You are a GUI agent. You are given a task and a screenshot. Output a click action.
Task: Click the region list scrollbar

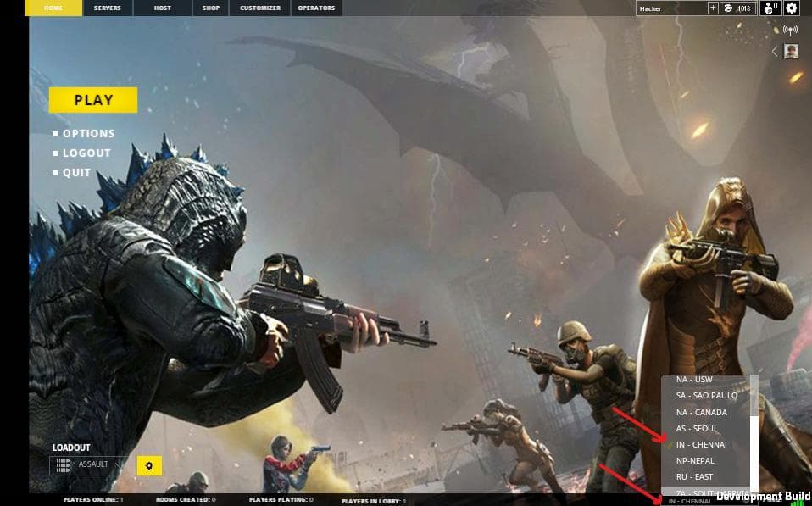coord(754,433)
